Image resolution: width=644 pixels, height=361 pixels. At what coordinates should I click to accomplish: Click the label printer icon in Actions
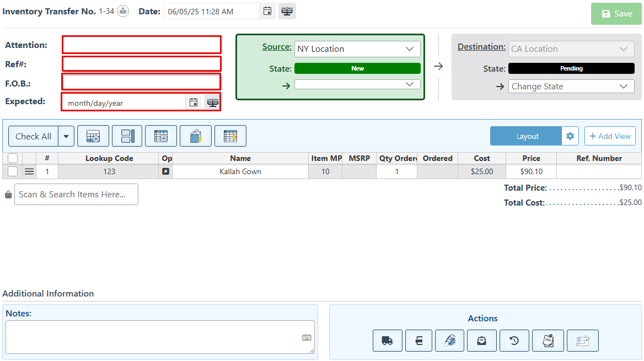tap(450, 341)
